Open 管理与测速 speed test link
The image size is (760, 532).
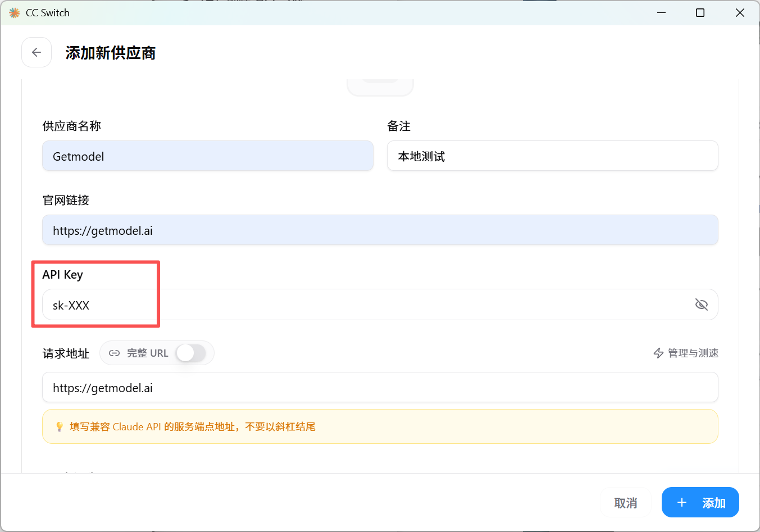pos(686,353)
